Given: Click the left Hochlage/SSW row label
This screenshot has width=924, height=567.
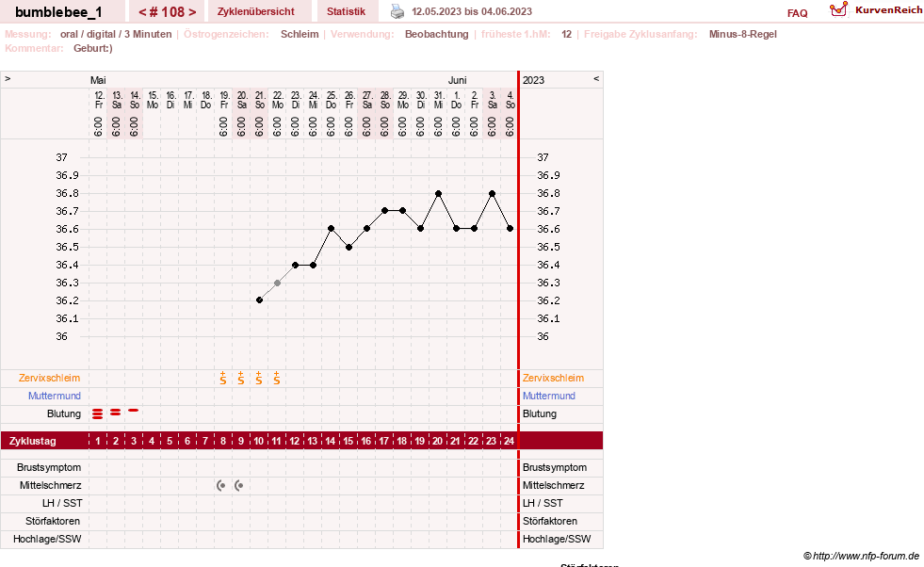Looking at the screenshot, I should tap(47, 539).
